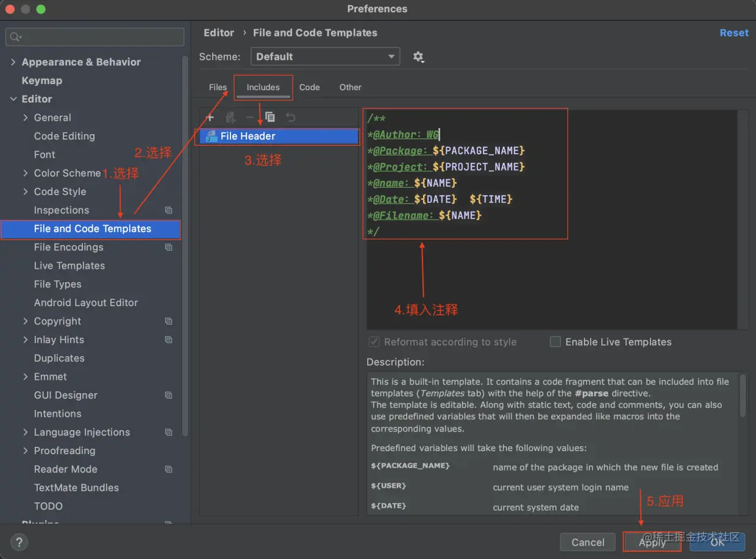Expand the General settings node
Viewport: 756px width, 559px height.
coord(26,118)
